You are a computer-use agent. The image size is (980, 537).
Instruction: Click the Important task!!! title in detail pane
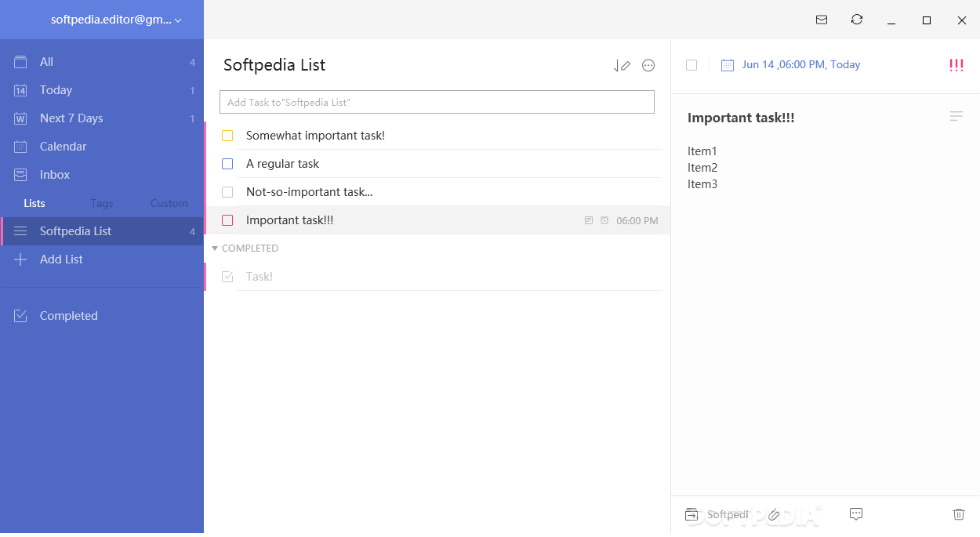pyautogui.click(x=741, y=118)
